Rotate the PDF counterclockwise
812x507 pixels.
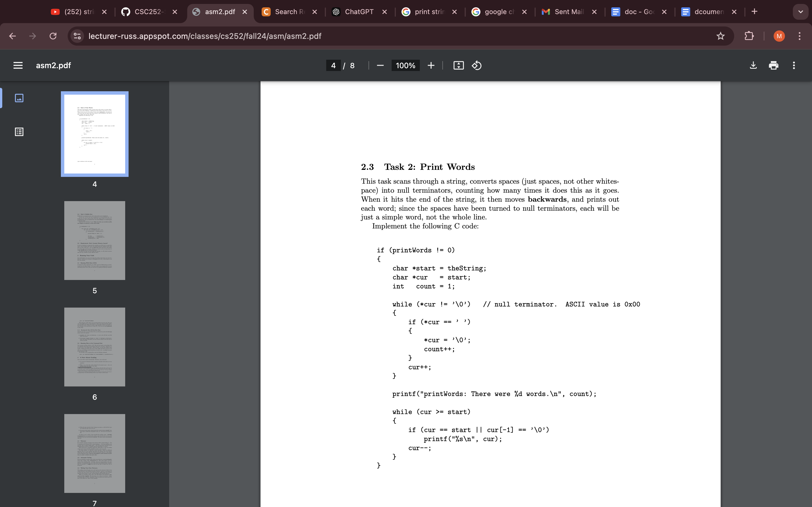click(476, 65)
